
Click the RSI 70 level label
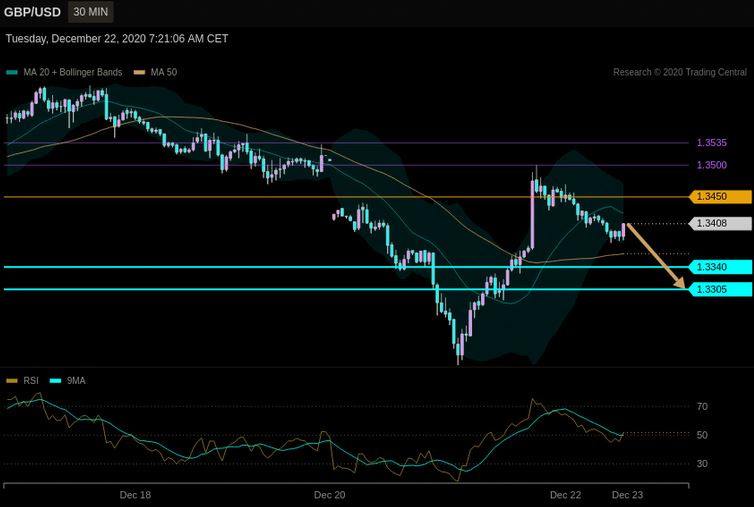point(702,407)
